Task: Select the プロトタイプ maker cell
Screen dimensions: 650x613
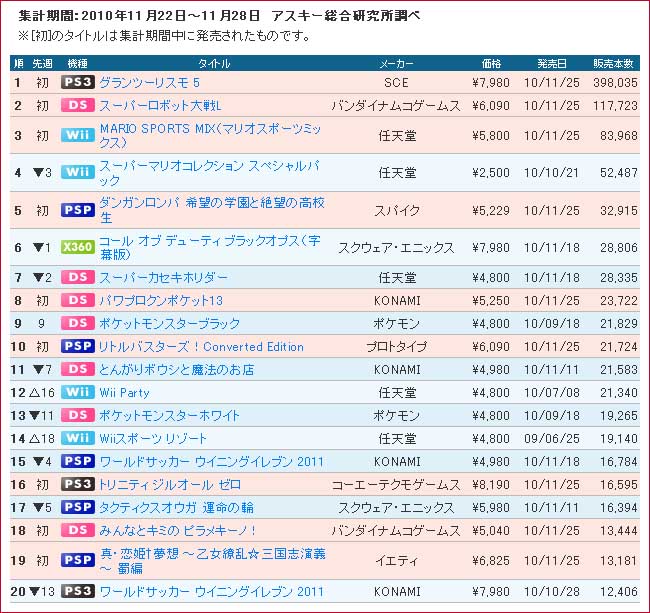Action: point(397,346)
